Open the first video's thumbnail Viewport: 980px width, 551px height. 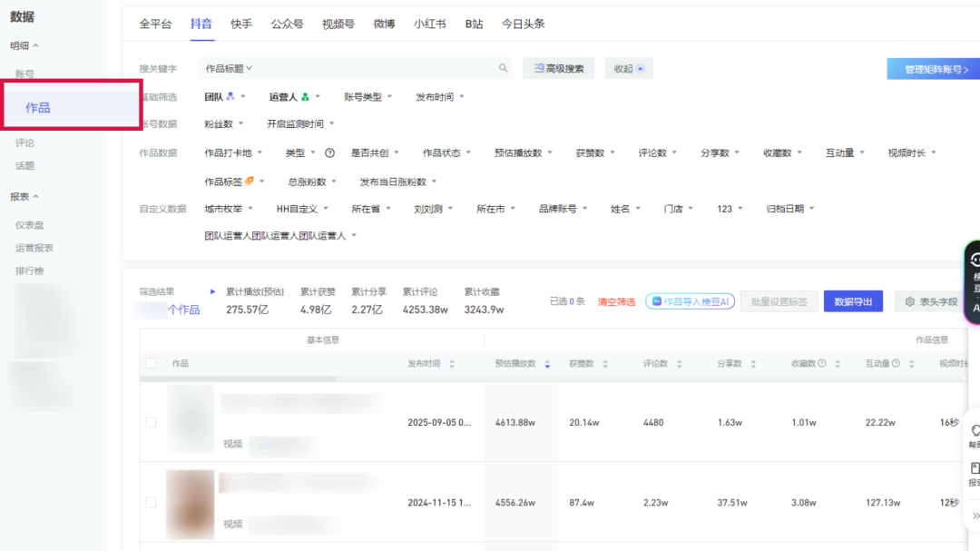coord(191,418)
